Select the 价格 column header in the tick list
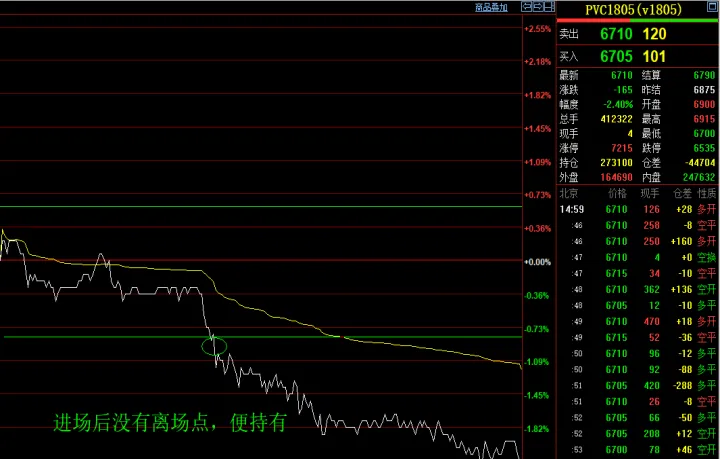This screenshot has width=720, height=459. click(x=616, y=191)
